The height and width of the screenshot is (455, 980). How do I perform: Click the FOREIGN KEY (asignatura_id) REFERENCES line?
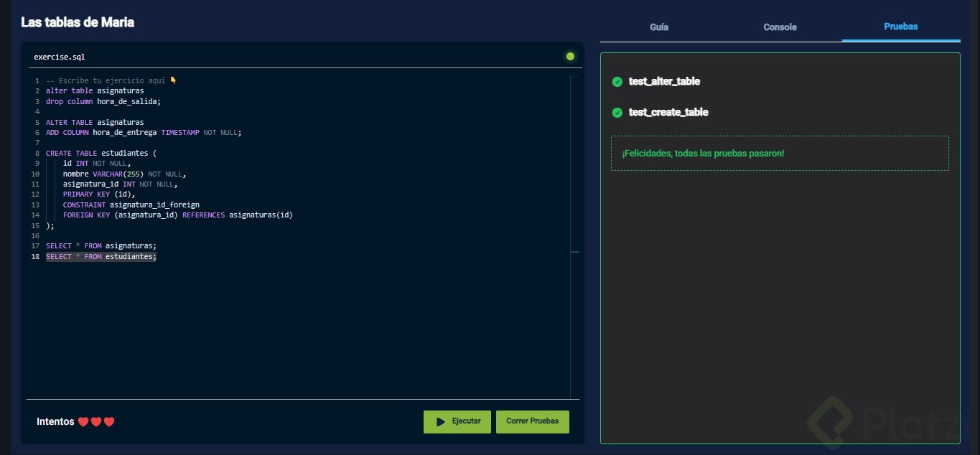[177, 215]
